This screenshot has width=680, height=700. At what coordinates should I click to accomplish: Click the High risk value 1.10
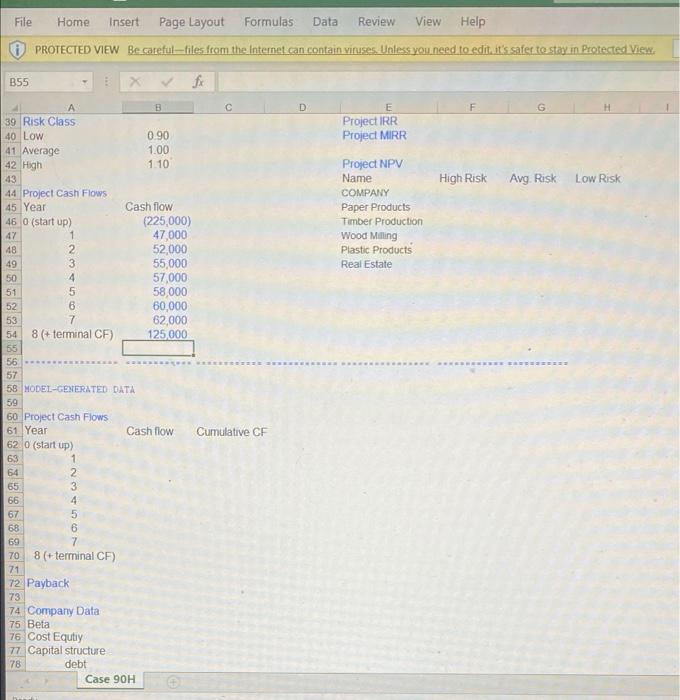158,164
